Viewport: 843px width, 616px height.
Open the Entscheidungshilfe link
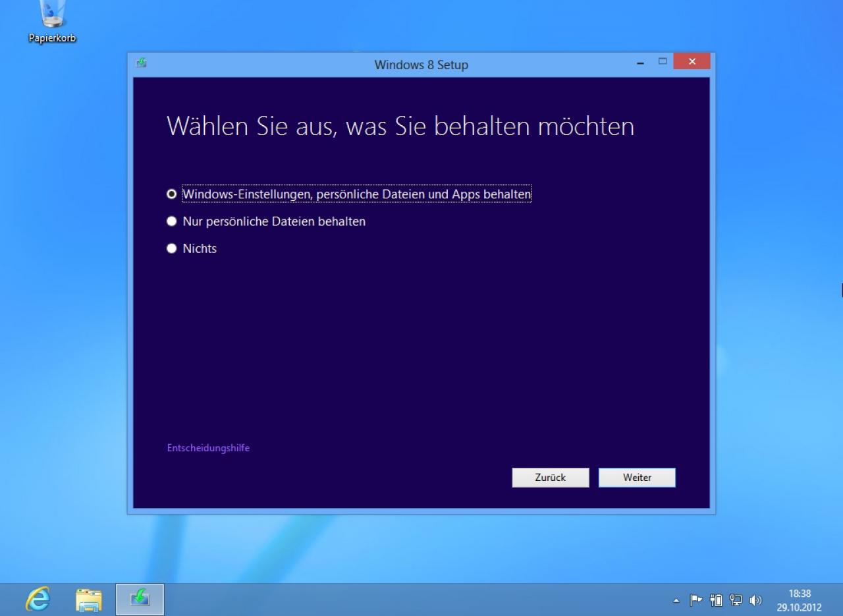[x=208, y=448]
